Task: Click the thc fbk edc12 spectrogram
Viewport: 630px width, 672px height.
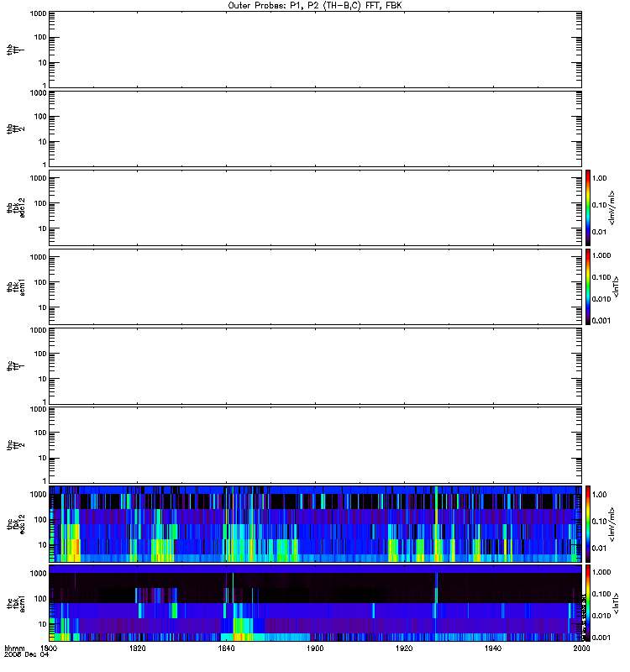Action: [315, 524]
